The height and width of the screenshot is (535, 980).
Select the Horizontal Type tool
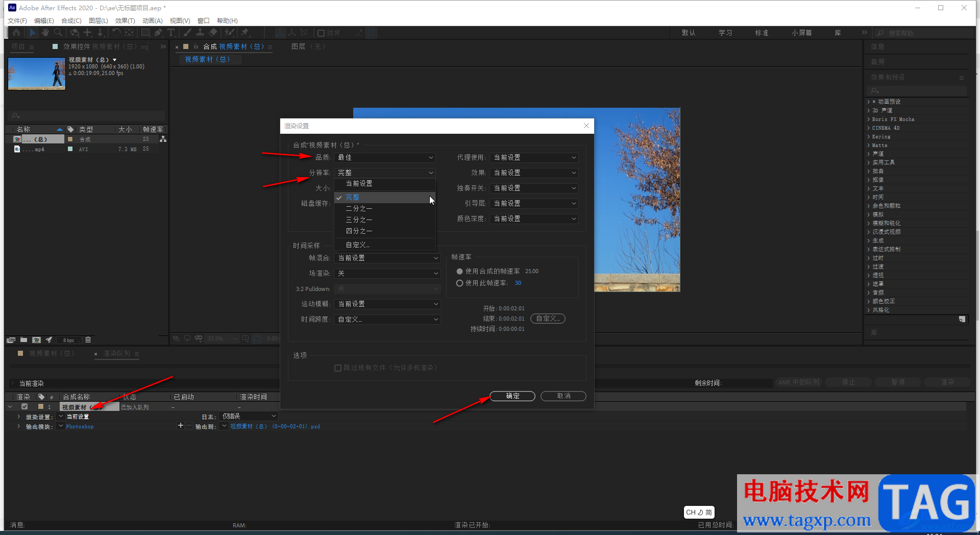pyautogui.click(x=171, y=33)
